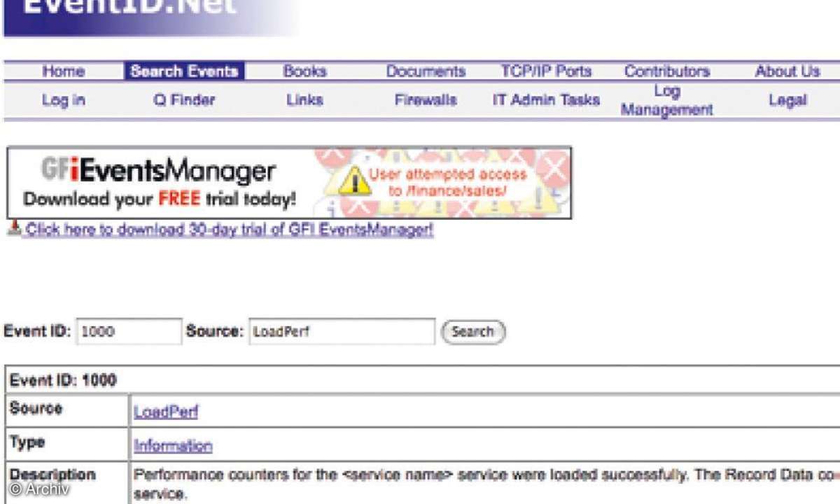Image resolution: width=840 pixels, height=504 pixels.
Task: Click the Source input field
Action: pyautogui.click(x=342, y=332)
